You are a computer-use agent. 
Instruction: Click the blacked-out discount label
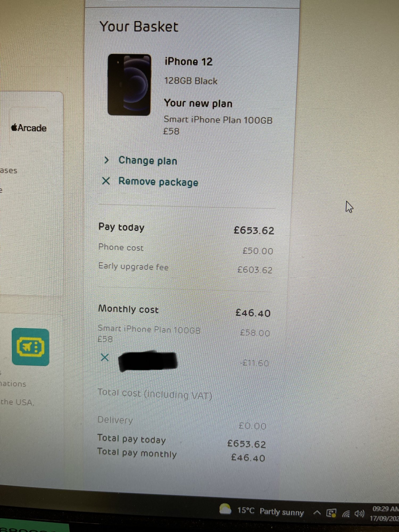(148, 361)
